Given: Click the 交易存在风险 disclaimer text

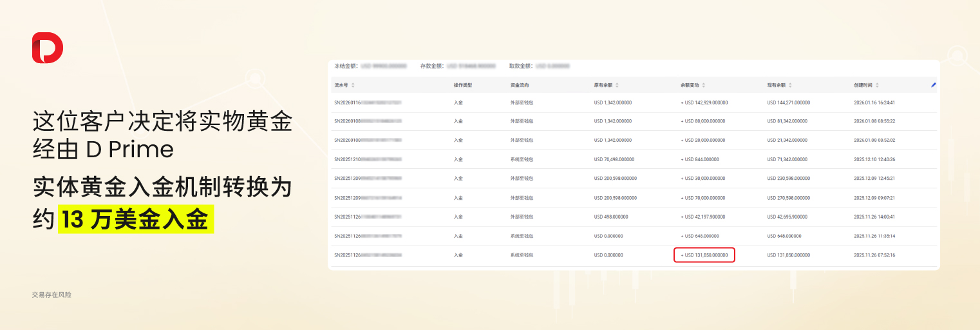Looking at the screenshot, I should pyautogui.click(x=52, y=295).
